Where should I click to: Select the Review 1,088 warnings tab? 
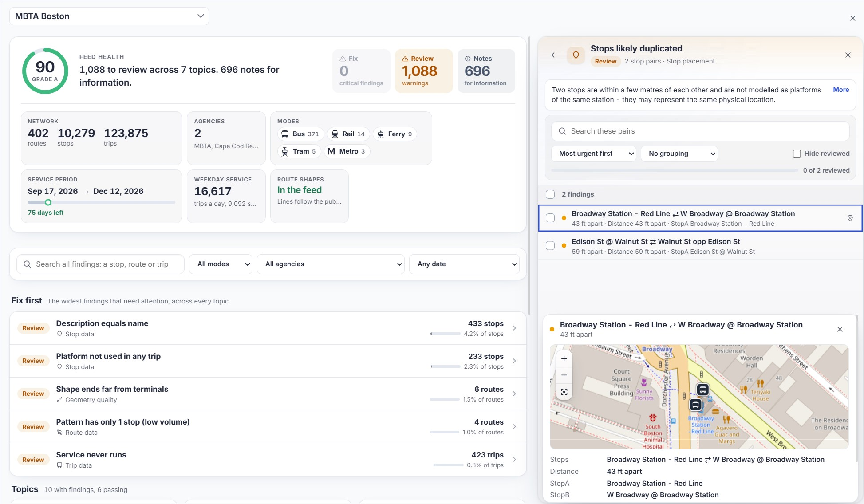click(x=424, y=71)
